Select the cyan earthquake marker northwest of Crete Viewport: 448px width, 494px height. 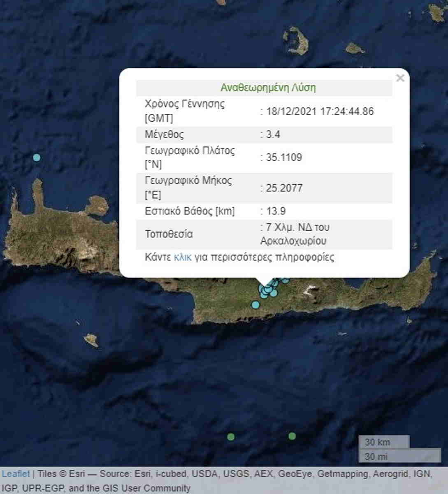click(x=37, y=158)
